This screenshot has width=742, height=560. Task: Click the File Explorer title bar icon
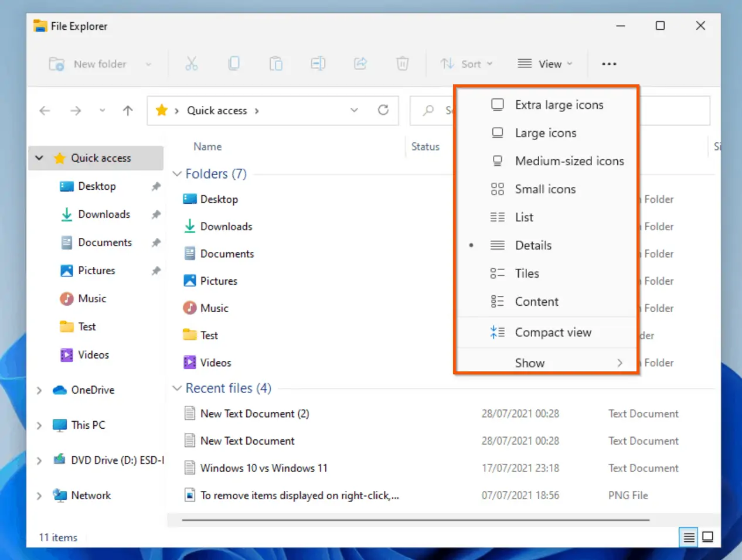click(40, 26)
